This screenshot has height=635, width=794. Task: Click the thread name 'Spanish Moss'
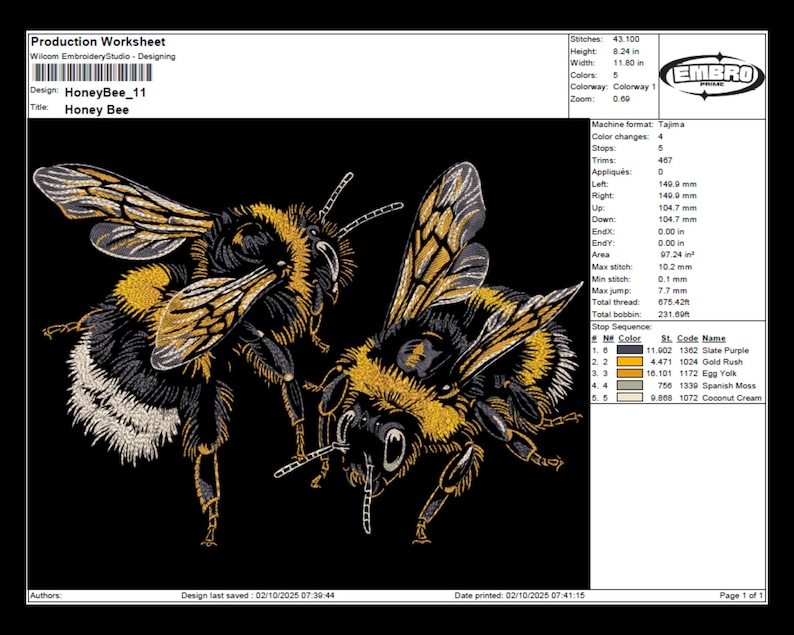pyautogui.click(x=729, y=386)
